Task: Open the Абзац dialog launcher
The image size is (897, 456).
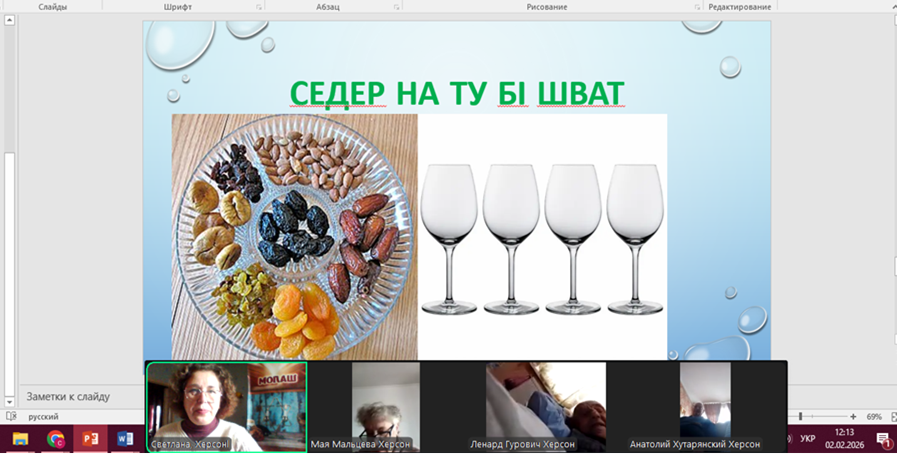Action: (396, 7)
